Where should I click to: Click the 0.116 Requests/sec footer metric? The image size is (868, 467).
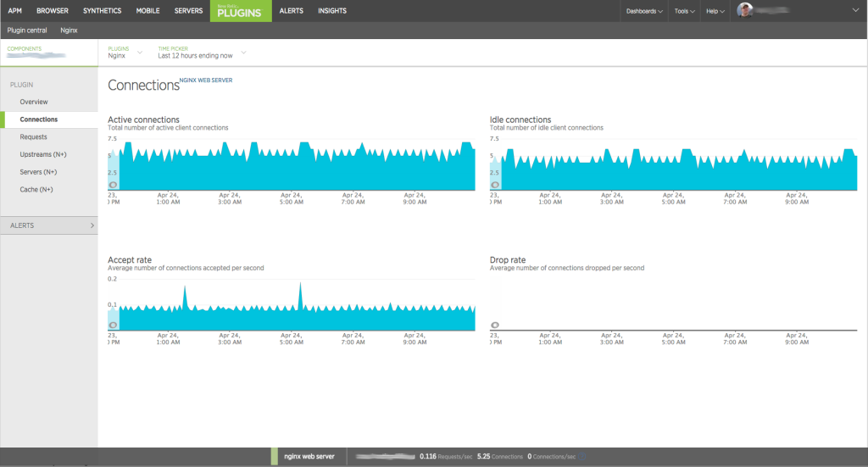[446, 457]
